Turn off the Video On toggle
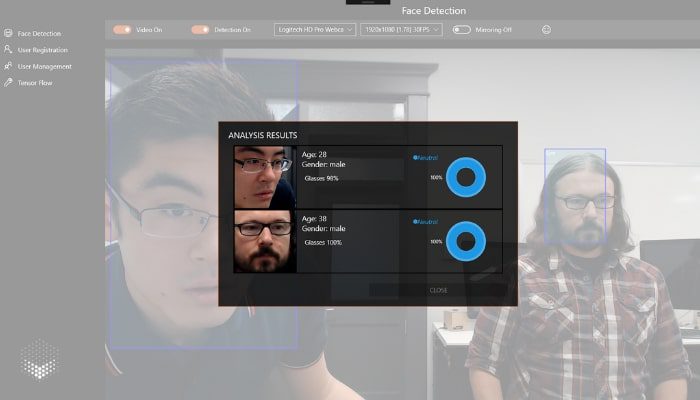The height and width of the screenshot is (400, 700). point(122,29)
